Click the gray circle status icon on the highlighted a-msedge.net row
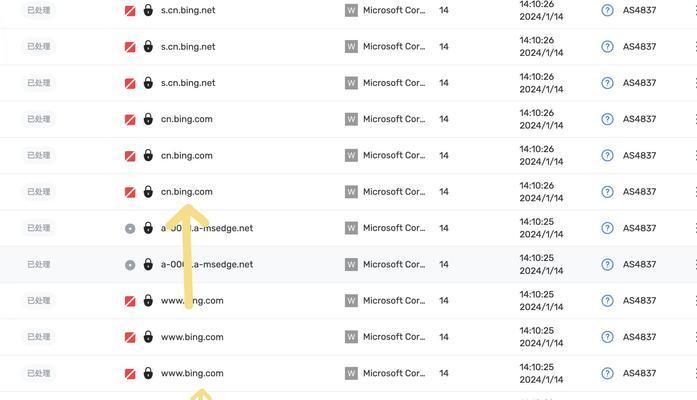The height and width of the screenshot is (400, 697). coord(130,265)
